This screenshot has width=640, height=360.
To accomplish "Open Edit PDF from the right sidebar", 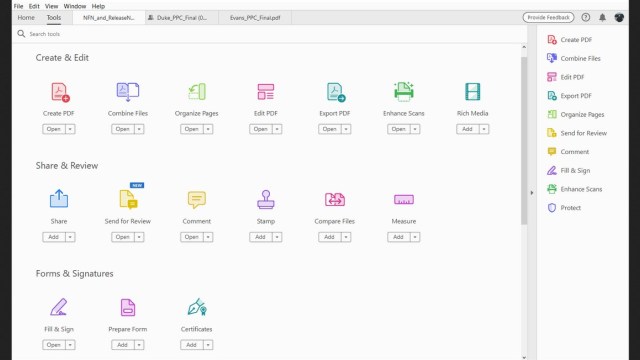I will (565, 77).
